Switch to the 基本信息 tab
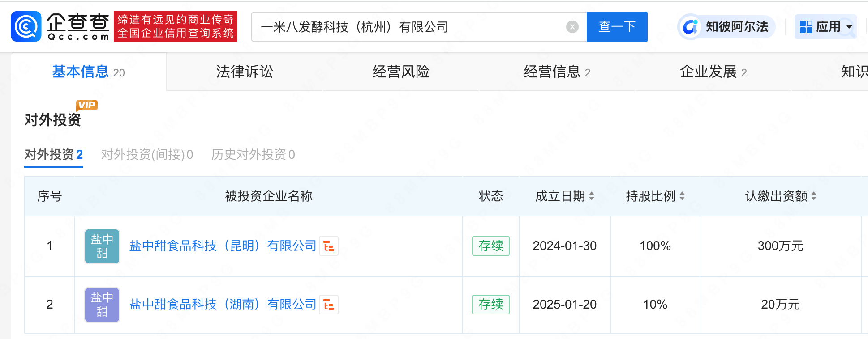Image resolution: width=868 pixels, height=339 pixels. coord(88,72)
